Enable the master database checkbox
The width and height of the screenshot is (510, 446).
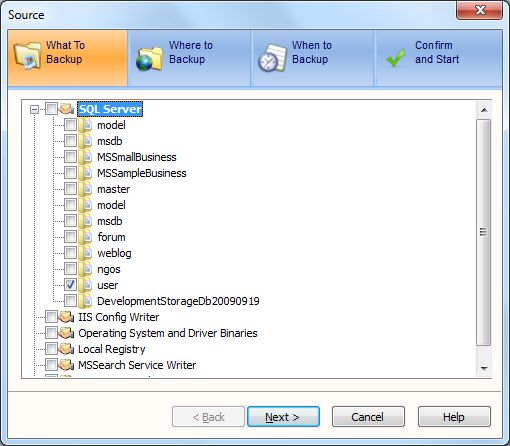70,189
